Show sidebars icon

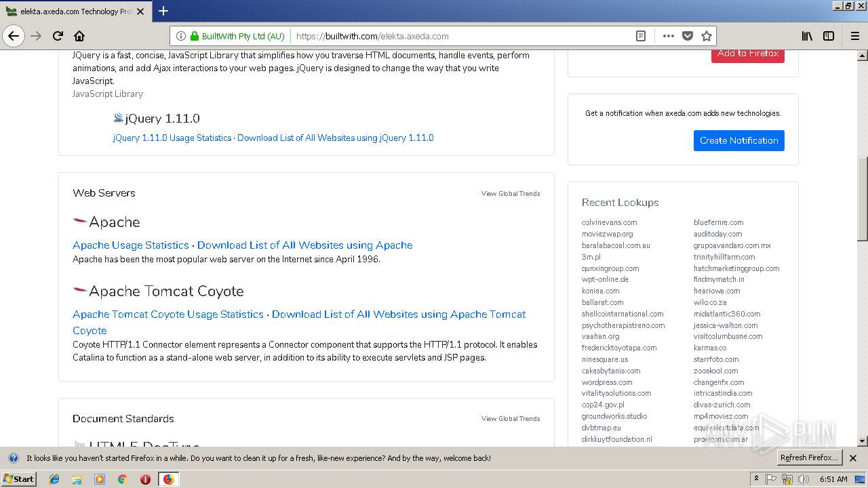(x=829, y=36)
